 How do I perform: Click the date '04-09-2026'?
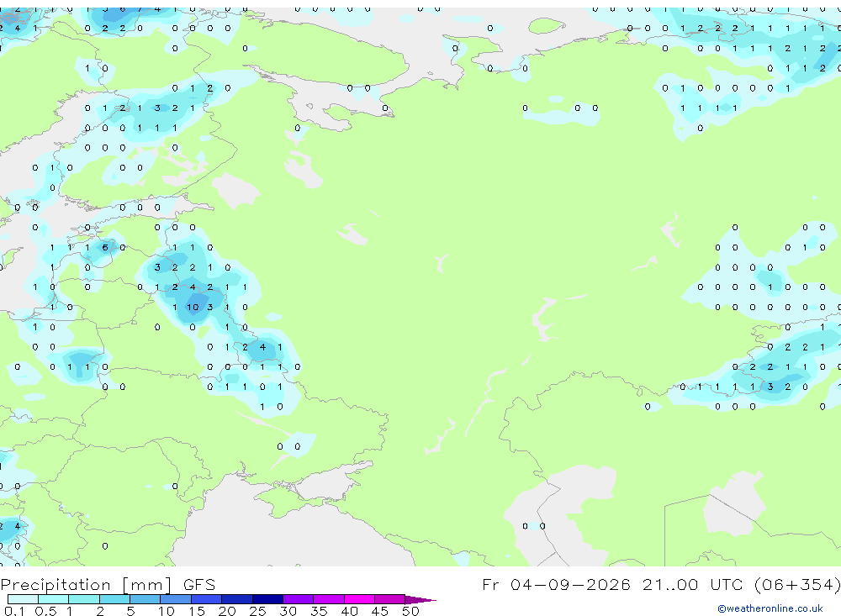(570, 584)
